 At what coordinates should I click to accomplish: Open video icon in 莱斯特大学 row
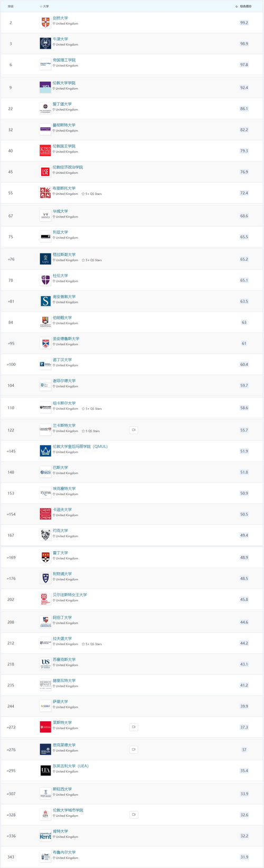tap(134, 727)
